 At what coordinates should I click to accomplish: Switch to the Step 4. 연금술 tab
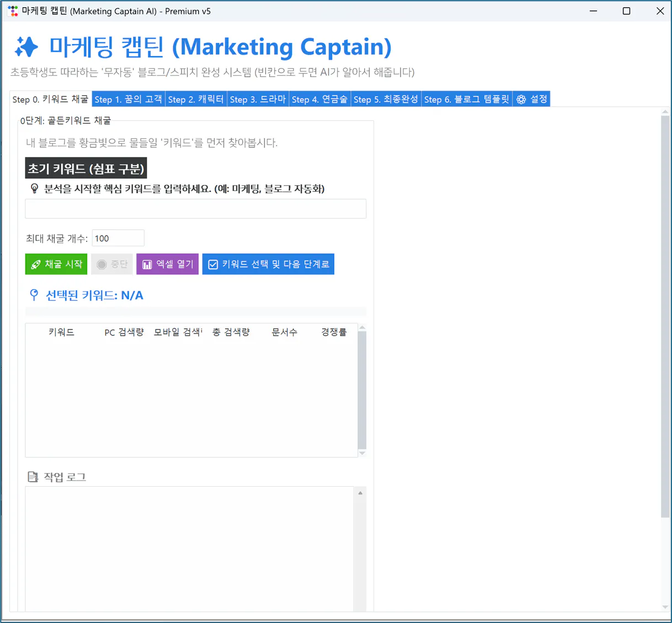click(x=320, y=99)
